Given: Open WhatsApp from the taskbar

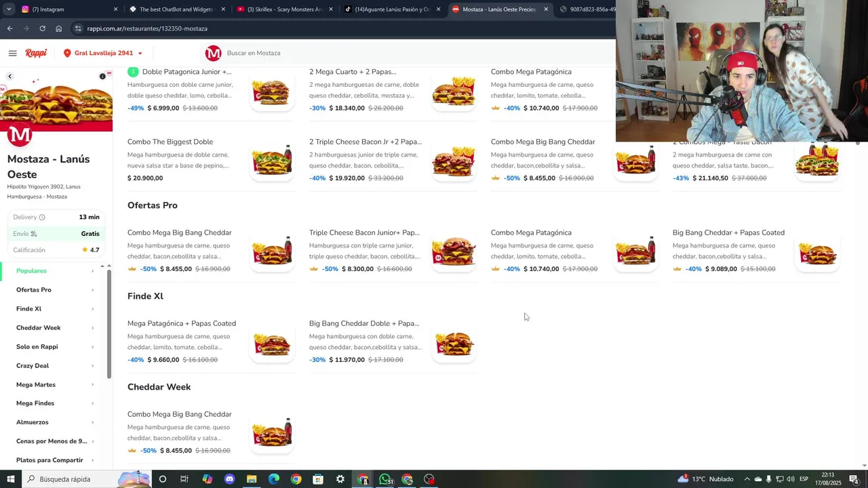Looking at the screenshot, I should 385,479.
